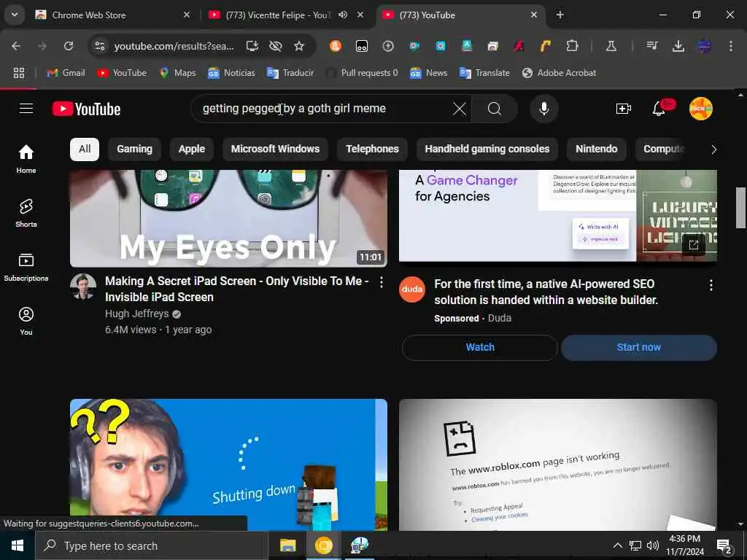Select the Apple filter chip

pos(192,149)
